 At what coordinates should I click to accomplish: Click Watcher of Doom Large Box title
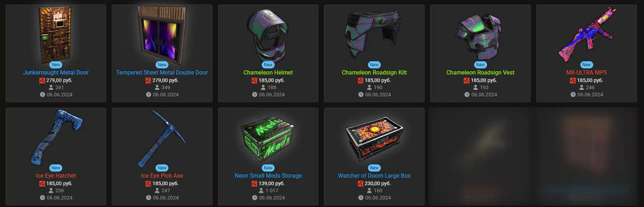374,175
